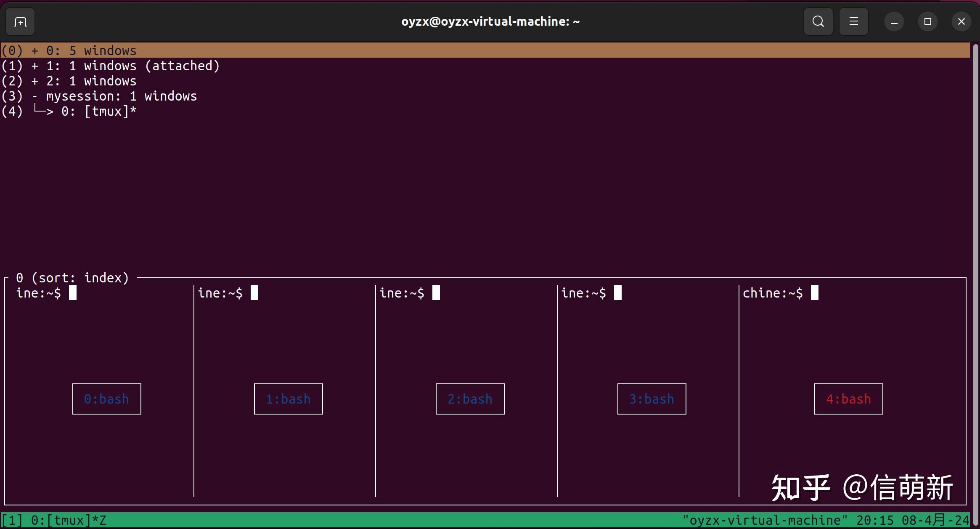980x529 pixels.
Task: Open the 0:bash window preview
Action: (x=106, y=399)
